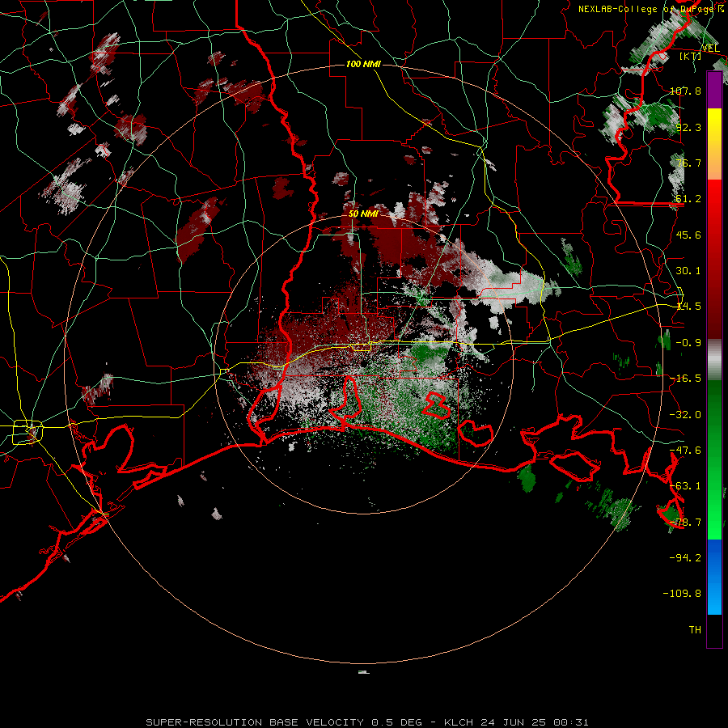Click the -63.1 legend value

coord(685,486)
